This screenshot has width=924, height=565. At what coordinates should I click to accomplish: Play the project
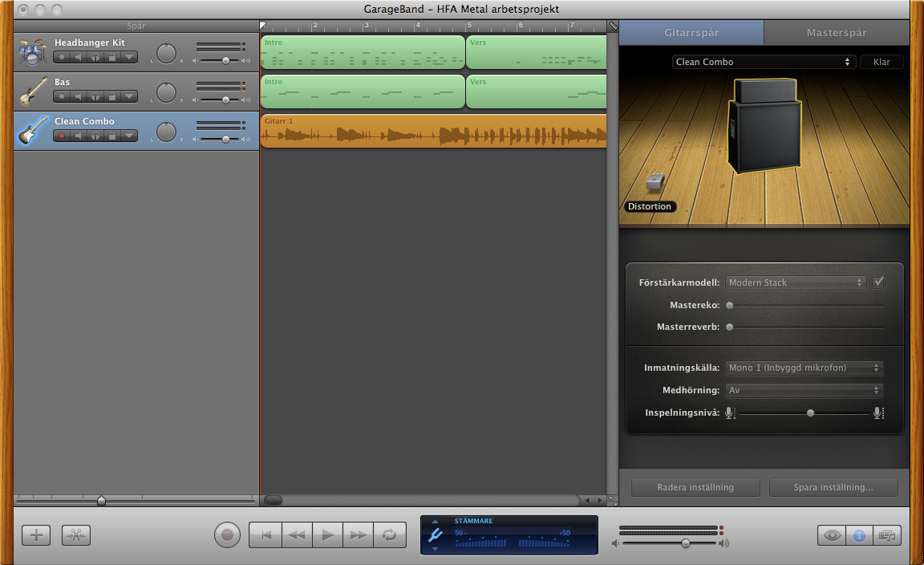tap(327, 535)
